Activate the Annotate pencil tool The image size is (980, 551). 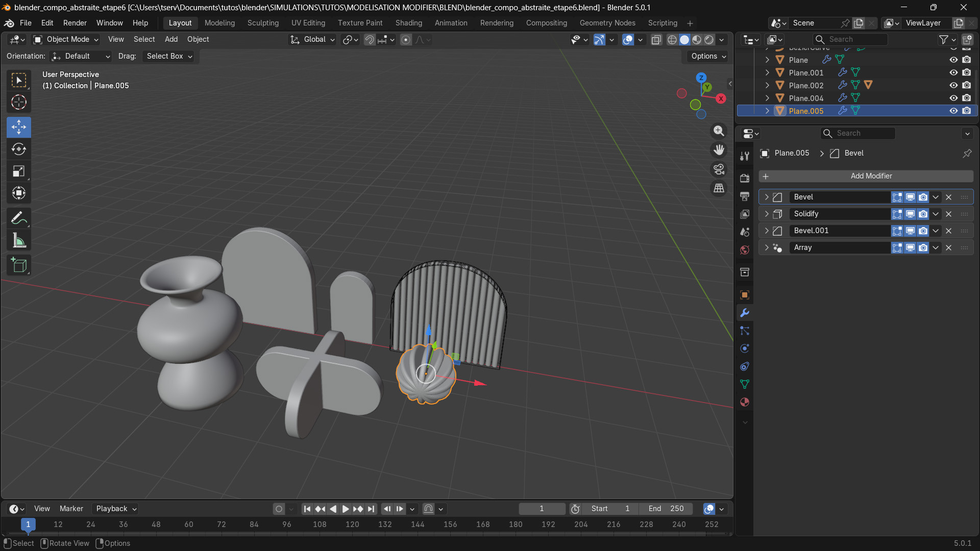click(x=19, y=218)
